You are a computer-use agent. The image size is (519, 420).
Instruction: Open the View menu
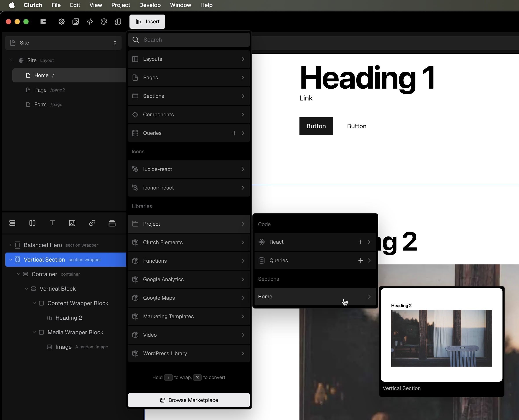[96, 5]
